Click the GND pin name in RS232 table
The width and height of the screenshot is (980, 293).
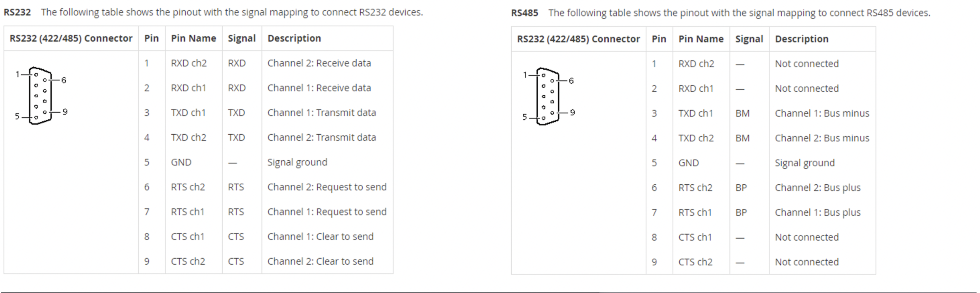coord(181,162)
